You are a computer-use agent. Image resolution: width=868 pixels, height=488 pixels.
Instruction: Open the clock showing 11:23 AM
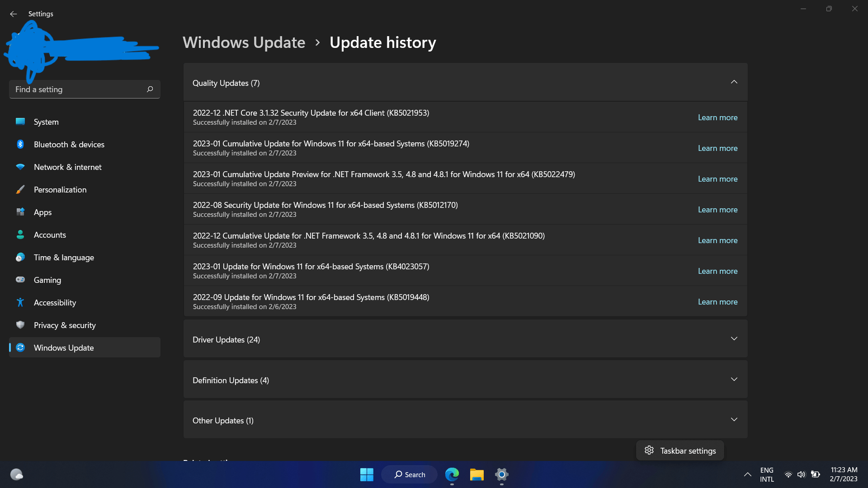point(844,474)
